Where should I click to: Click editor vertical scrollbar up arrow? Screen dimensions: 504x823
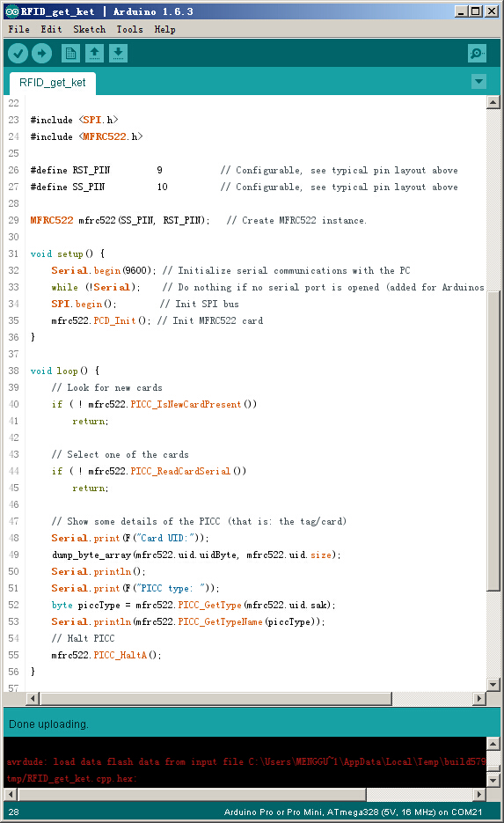(493, 102)
